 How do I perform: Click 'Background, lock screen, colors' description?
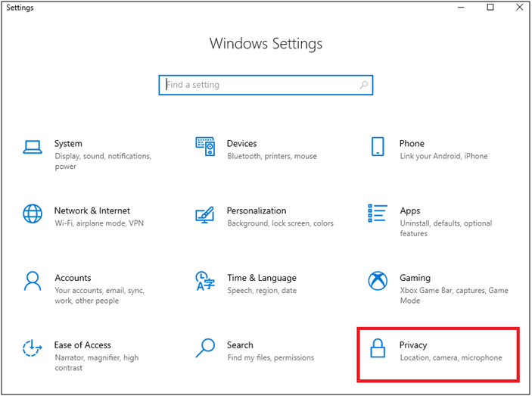[280, 223]
